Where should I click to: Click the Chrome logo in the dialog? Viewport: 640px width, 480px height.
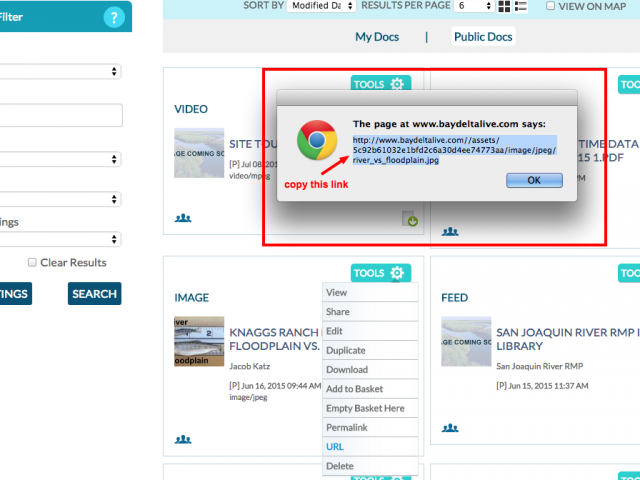(317, 140)
